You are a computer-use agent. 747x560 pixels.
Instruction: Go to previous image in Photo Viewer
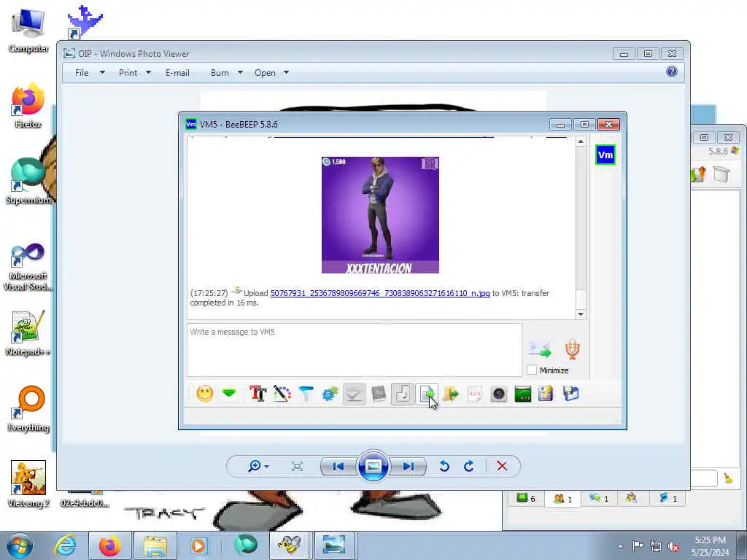(338, 466)
